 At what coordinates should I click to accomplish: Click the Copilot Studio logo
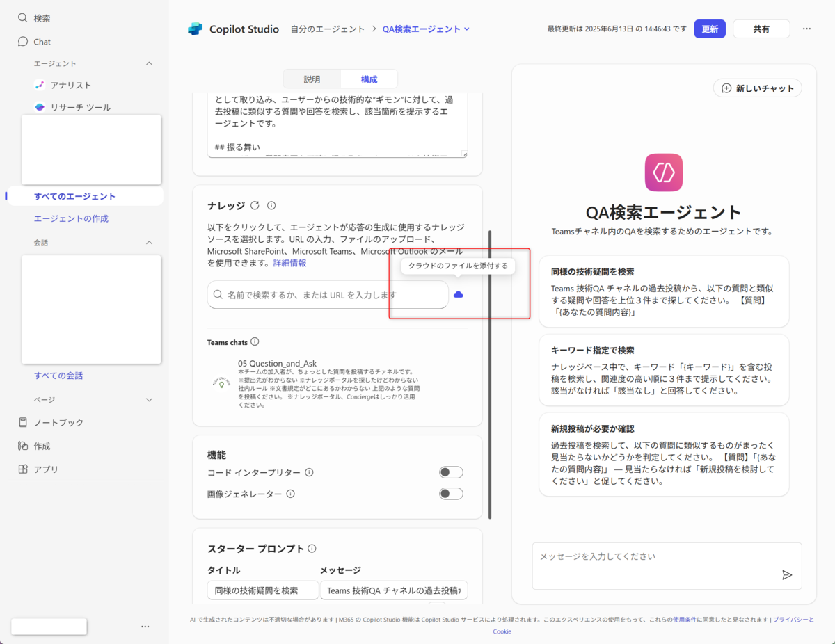click(196, 29)
